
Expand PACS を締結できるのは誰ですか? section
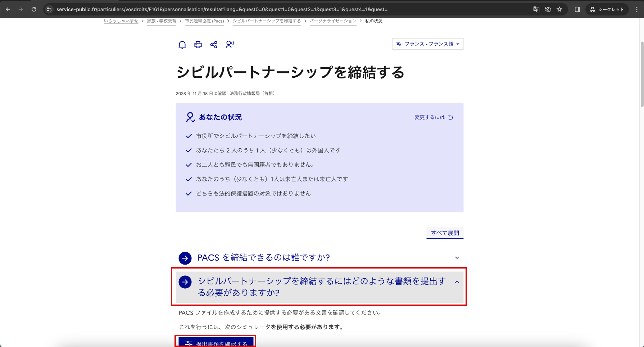[x=319, y=258]
